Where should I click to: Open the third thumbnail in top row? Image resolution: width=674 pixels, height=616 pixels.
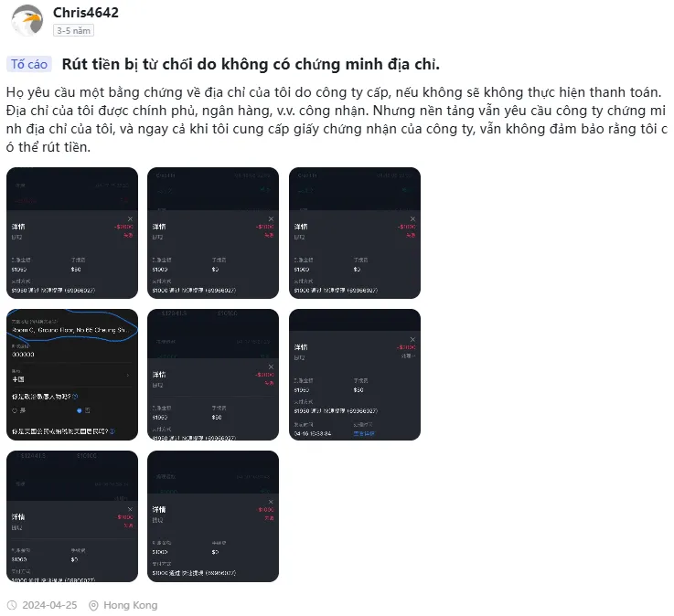tap(355, 233)
